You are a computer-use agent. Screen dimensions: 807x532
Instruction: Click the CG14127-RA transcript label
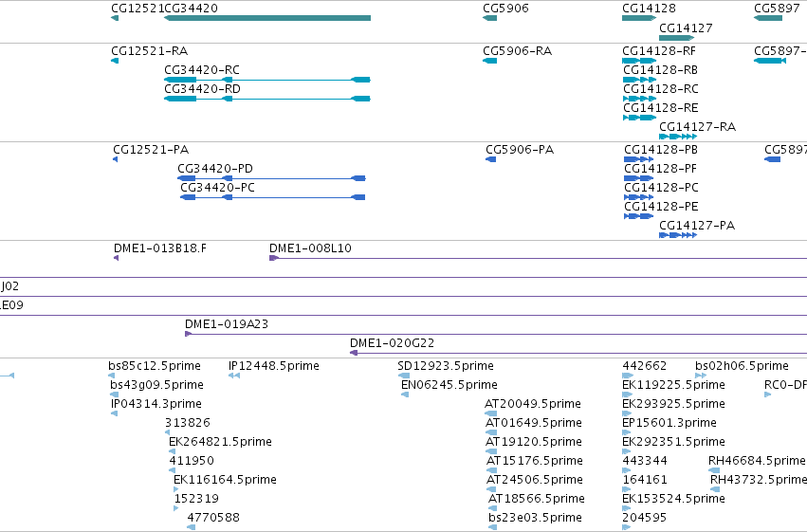click(697, 126)
